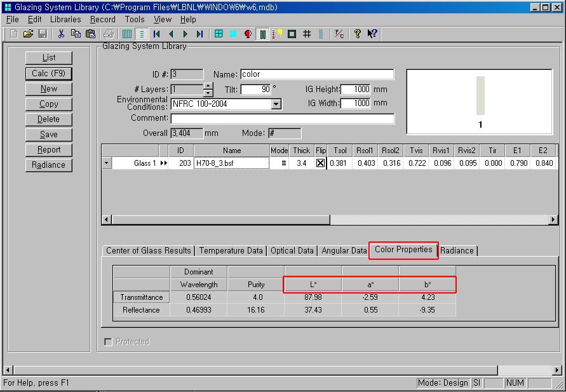
Task: Select the Center of Glass Results tab
Action: tap(148, 250)
